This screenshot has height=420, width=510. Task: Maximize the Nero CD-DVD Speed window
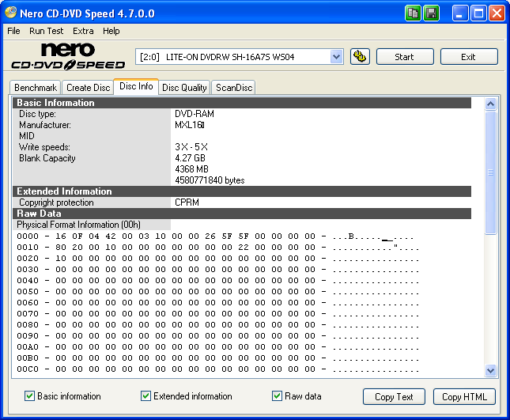click(x=478, y=13)
